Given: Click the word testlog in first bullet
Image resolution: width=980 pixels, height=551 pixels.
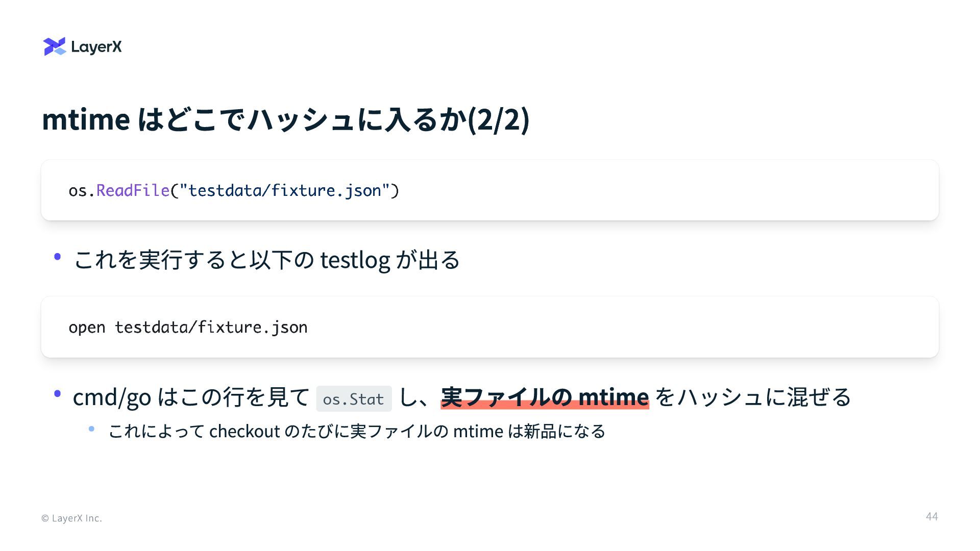Looking at the screenshot, I should [x=355, y=260].
